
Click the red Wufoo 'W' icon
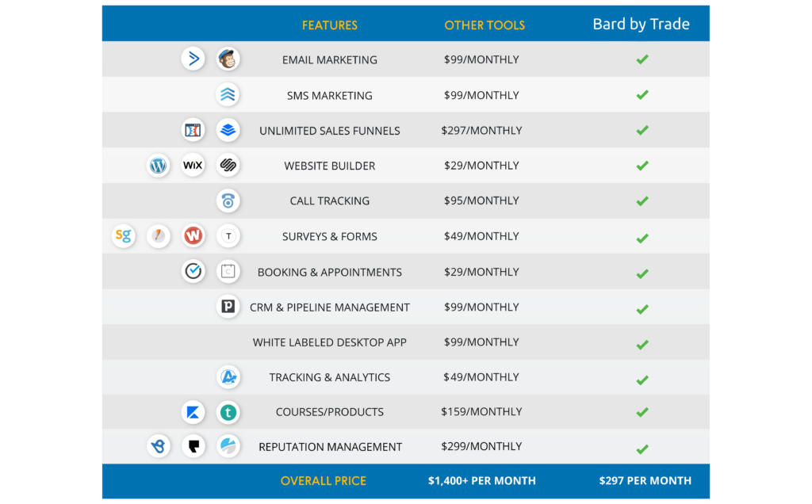point(193,236)
